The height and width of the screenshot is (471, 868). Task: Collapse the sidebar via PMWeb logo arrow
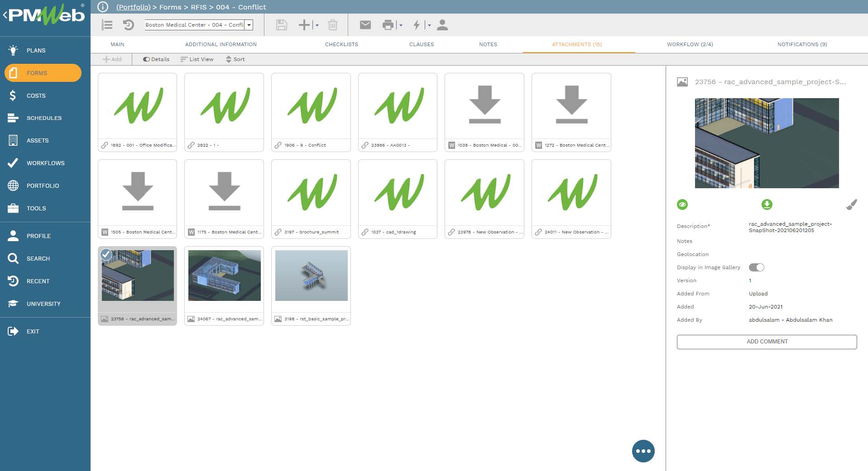(x=5, y=15)
